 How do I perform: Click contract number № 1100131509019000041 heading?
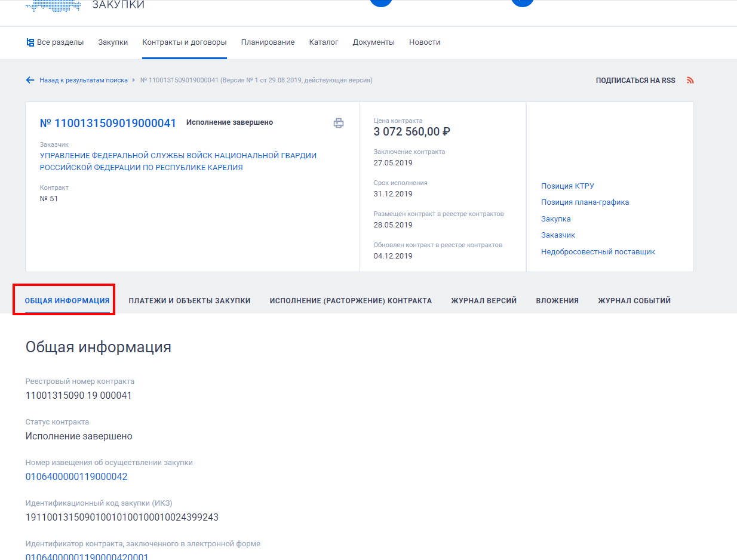click(108, 123)
